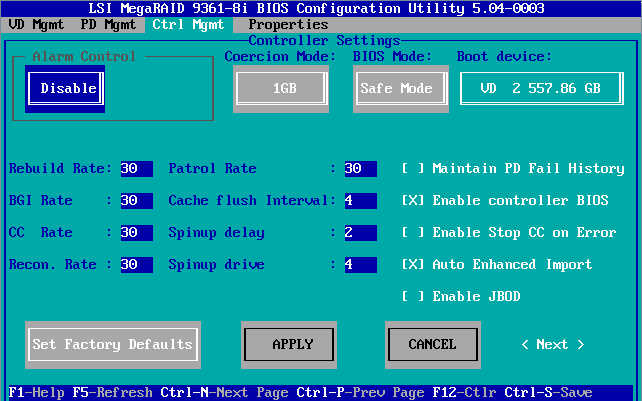
Task: Click the BIOS Mode label
Action: [392, 57]
